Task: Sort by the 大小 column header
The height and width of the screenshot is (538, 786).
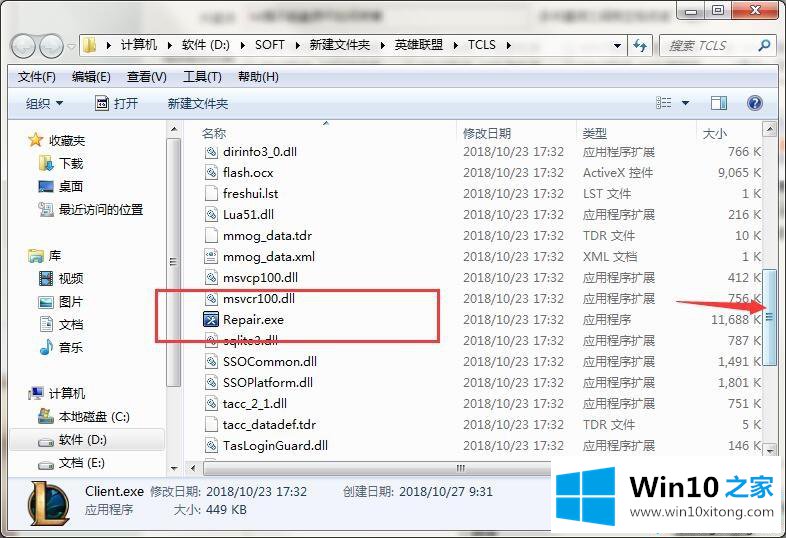Action: 715,133
